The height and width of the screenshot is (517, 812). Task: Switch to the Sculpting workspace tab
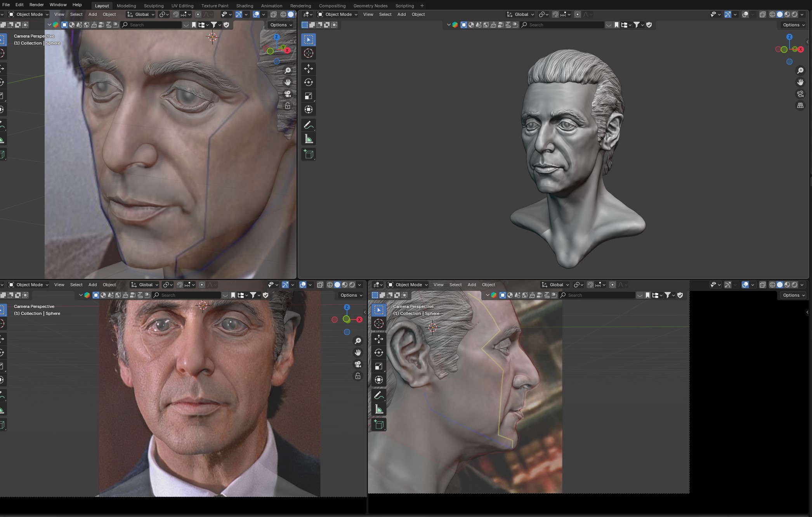[153, 6]
